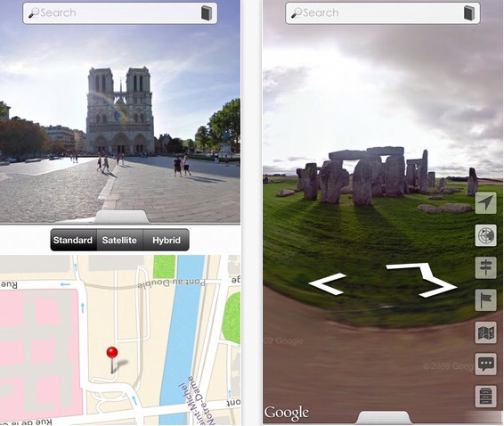Image resolution: width=504 pixels, height=426 pixels.
Task: Focus the right Search field
Action: (x=383, y=13)
